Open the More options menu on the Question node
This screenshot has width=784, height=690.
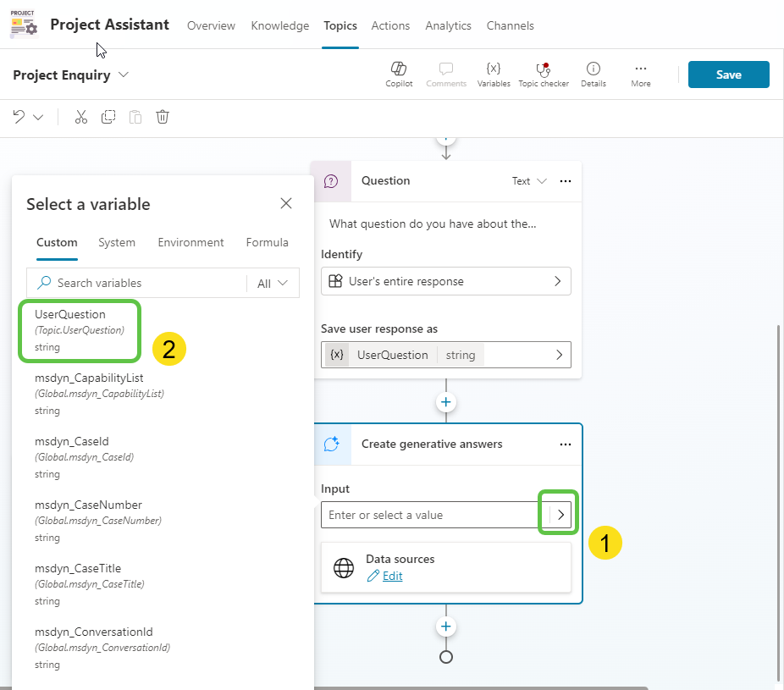566,181
